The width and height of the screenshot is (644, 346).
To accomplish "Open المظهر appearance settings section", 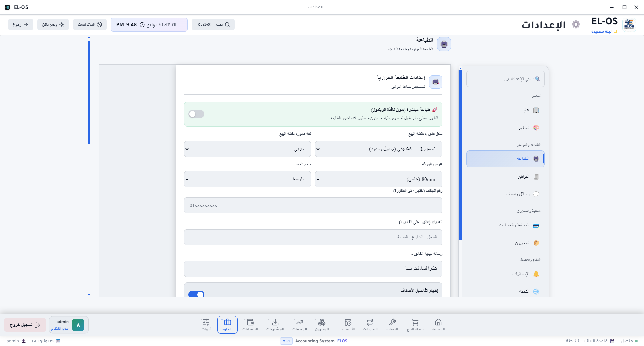I will pyautogui.click(x=505, y=128).
